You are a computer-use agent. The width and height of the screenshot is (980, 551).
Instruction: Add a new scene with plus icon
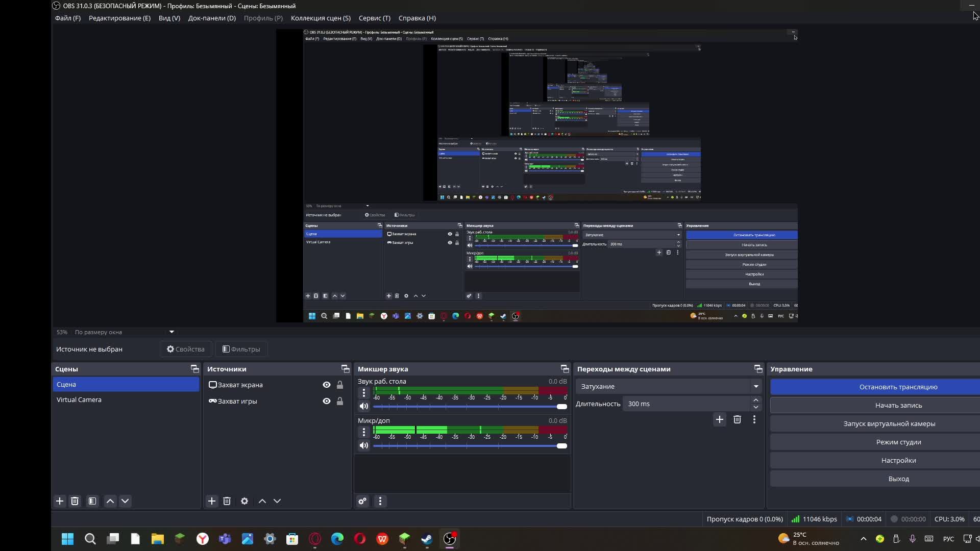click(x=60, y=501)
